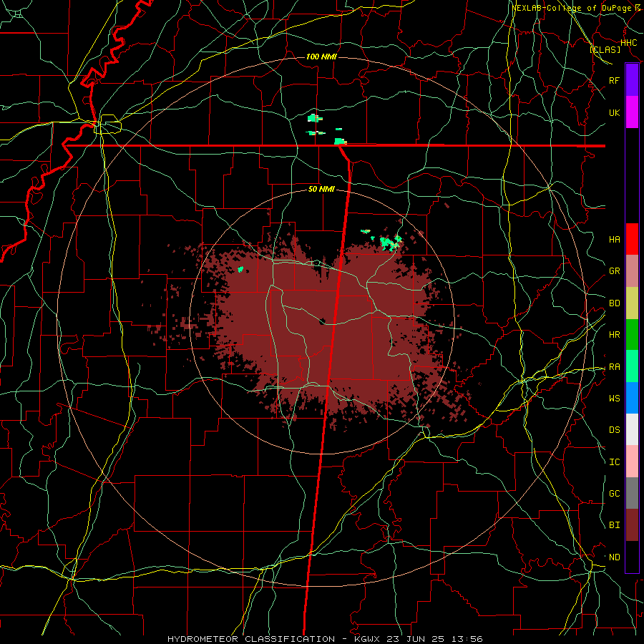644x644 pixels.
Task: Click the 100 NMI range ring label
Action: point(321,57)
